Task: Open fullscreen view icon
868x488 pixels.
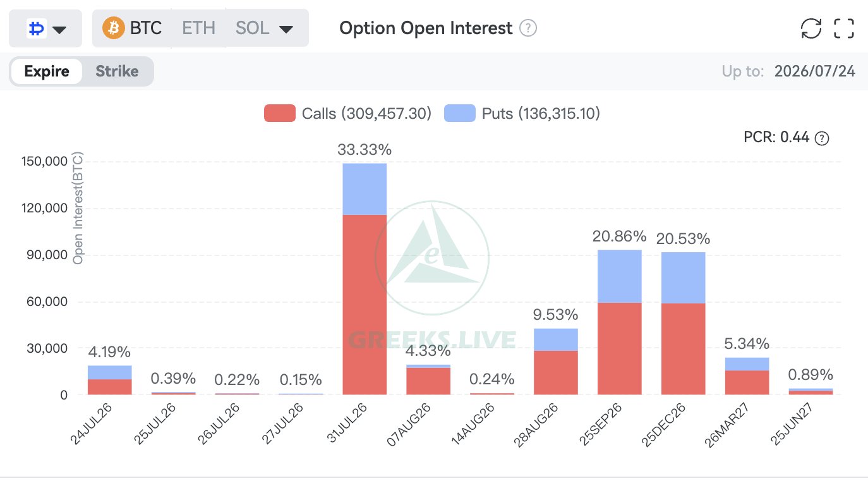Action: pos(844,28)
